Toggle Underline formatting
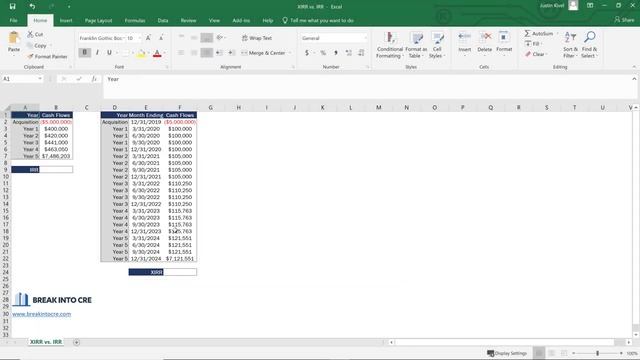Viewport: 640px width, 360px height. point(109,53)
